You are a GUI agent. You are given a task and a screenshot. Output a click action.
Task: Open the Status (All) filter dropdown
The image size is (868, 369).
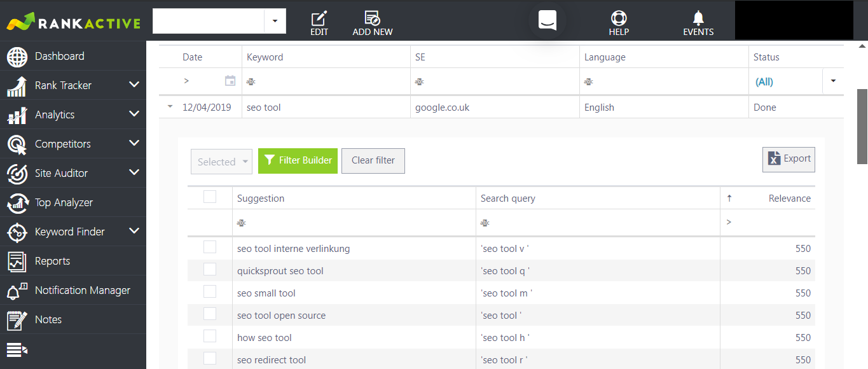coord(833,81)
